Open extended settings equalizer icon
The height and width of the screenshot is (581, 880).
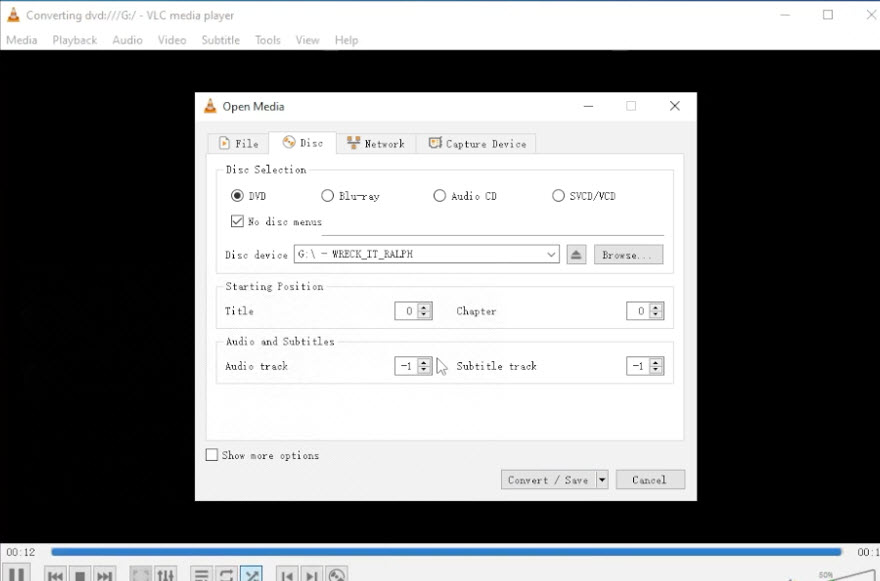165,575
